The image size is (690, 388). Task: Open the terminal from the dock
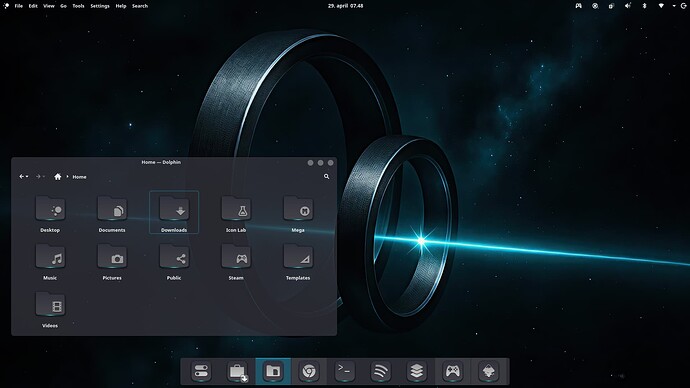pos(345,371)
